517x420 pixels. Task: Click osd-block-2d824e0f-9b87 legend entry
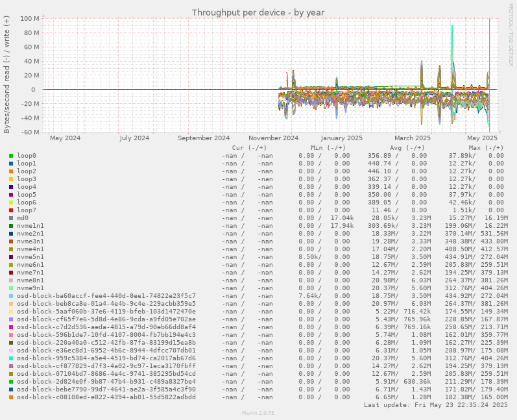pos(106,382)
